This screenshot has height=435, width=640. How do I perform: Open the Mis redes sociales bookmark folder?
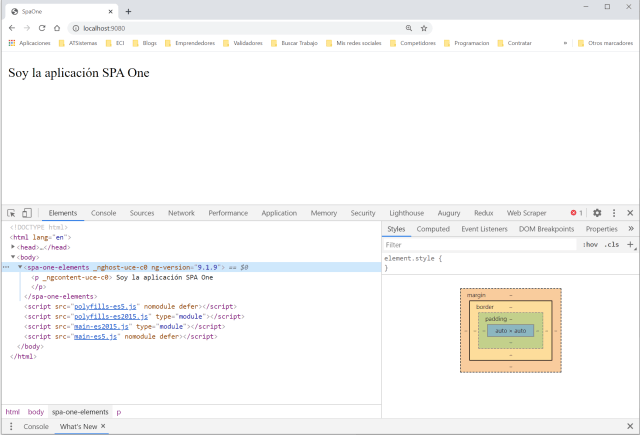tap(353, 43)
